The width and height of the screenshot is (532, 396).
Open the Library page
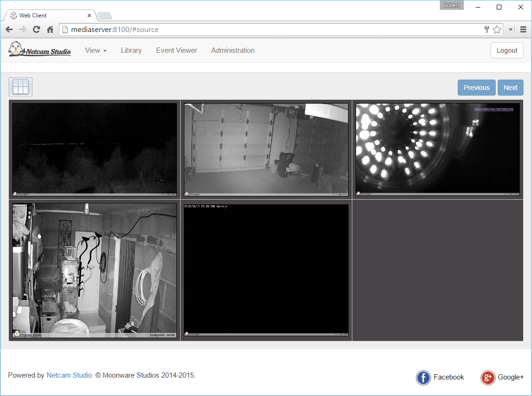pyautogui.click(x=131, y=50)
